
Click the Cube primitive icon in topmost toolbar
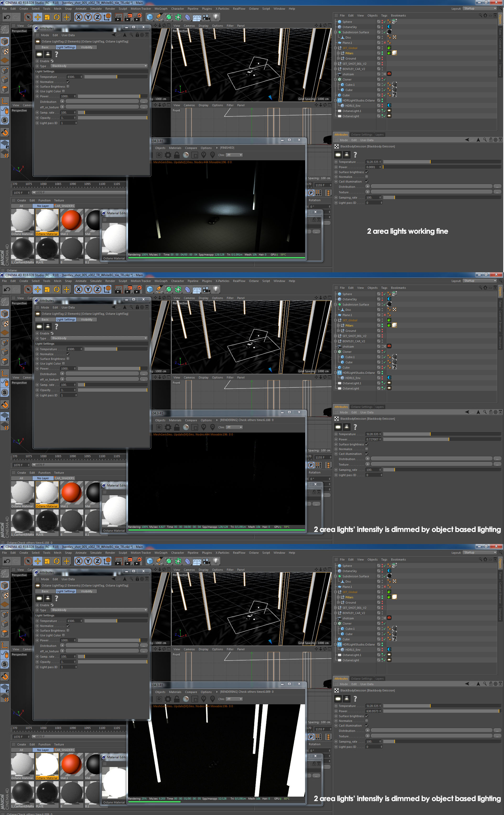[x=150, y=17]
